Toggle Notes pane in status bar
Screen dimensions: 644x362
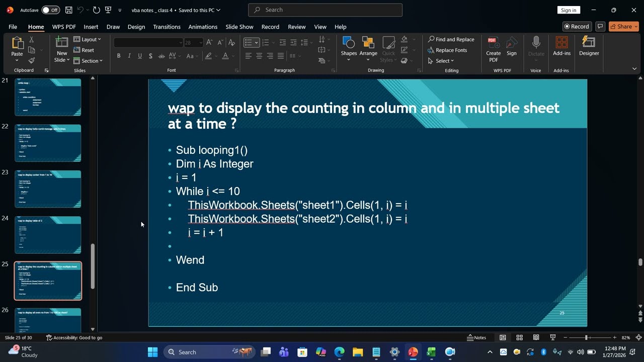click(476, 337)
